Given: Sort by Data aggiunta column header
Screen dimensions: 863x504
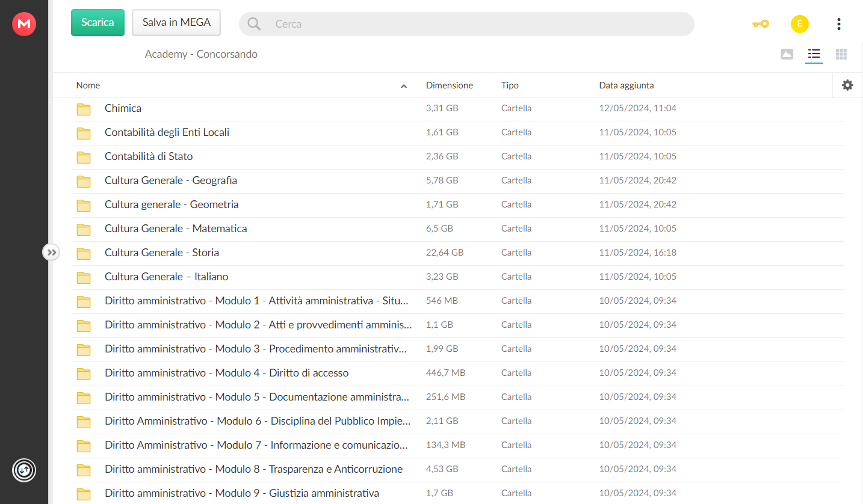Looking at the screenshot, I should pos(626,85).
